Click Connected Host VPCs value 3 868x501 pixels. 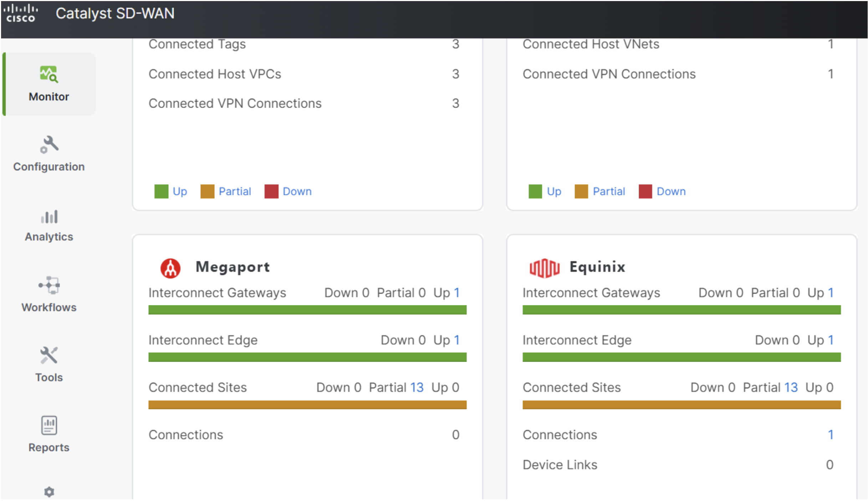(456, 74)
